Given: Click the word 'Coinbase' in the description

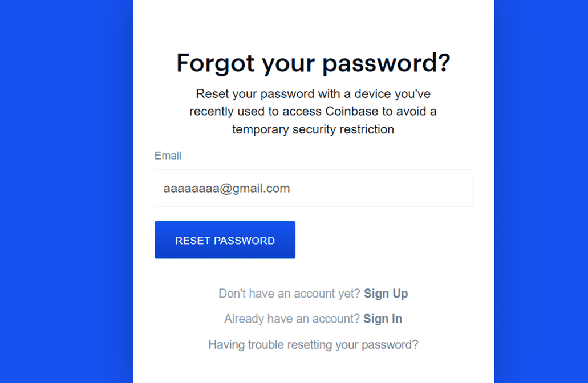Looking at the screenshot, I should [x=351, y=111].
